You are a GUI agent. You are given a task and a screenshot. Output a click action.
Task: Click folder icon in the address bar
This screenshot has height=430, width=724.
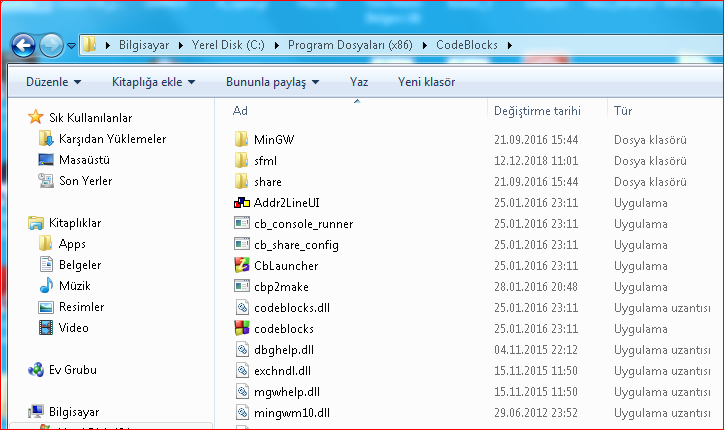[90, 44]
